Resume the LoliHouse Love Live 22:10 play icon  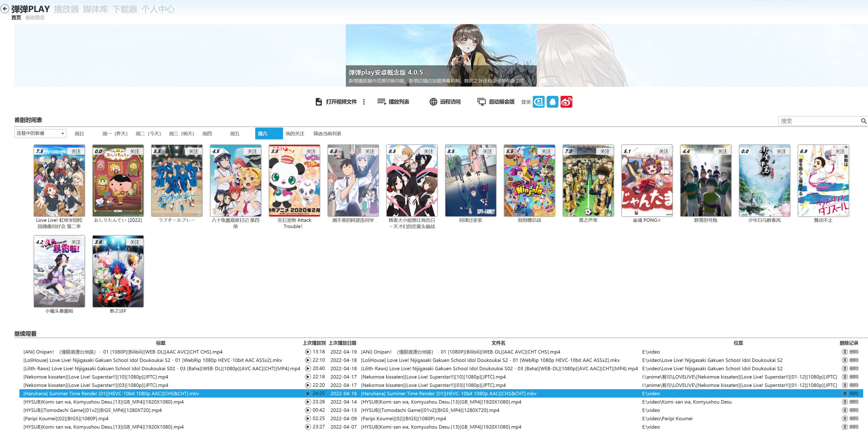pos(308,360)
